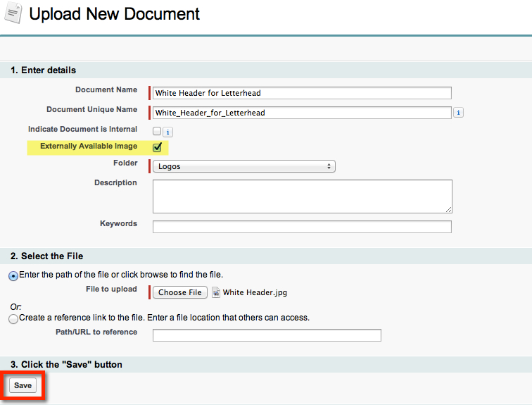Open info icon beside Indicate Document is Internal
This screenshot has height=405, width=532.
click(x=167, y=132)
